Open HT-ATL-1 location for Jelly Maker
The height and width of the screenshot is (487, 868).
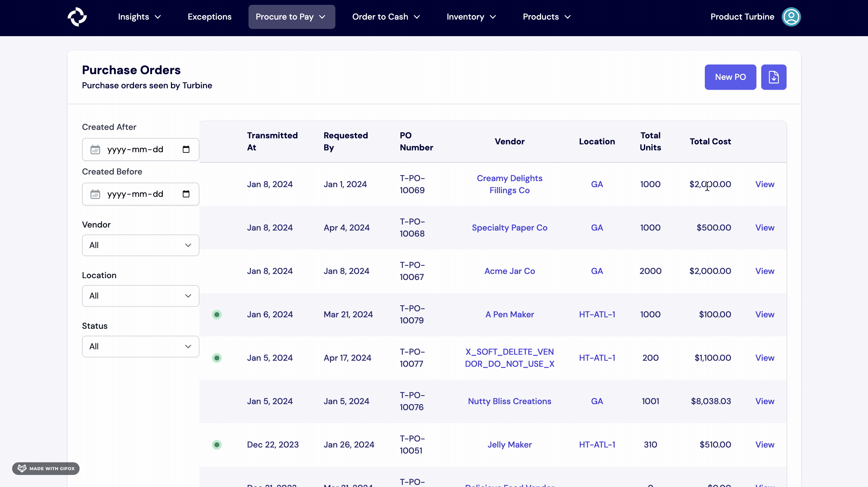597,445
